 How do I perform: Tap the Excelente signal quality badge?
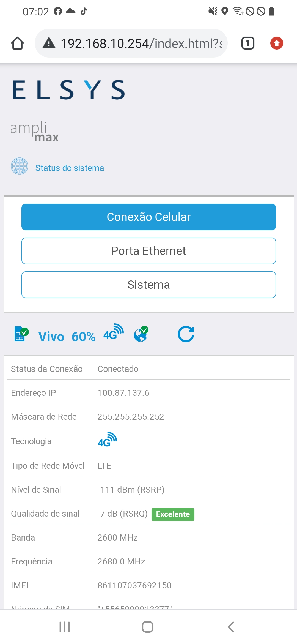tap(173, 514)
